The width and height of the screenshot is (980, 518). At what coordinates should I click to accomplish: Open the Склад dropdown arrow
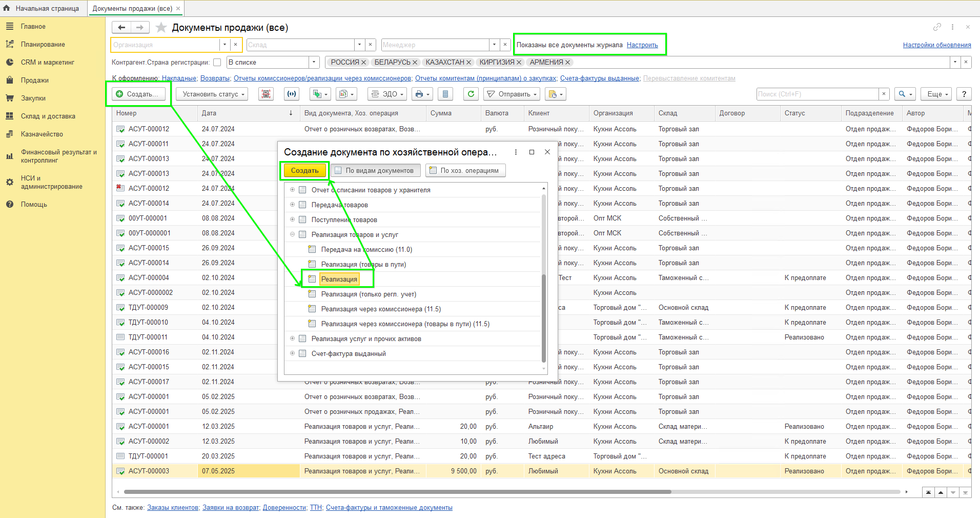(359, 45)
